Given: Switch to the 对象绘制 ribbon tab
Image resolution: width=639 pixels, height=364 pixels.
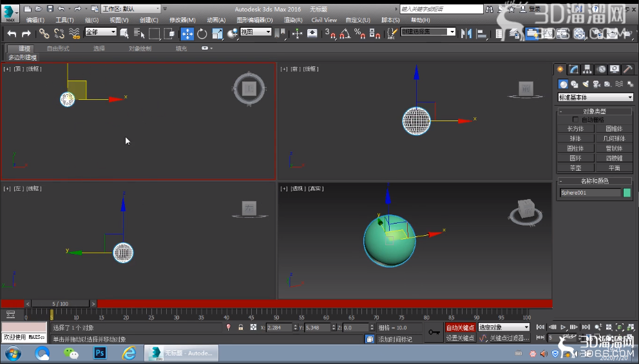Looking at the screenshot, I should 140,48.
